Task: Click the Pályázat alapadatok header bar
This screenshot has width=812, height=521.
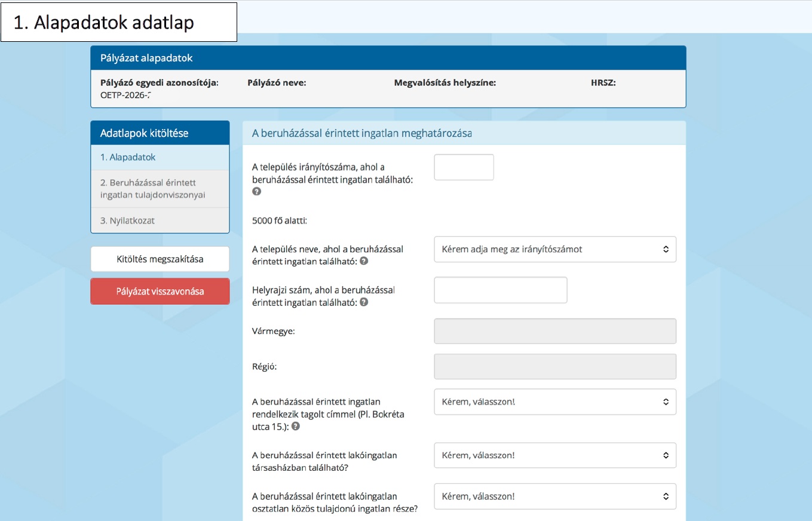Action: (x=388, y=58)
